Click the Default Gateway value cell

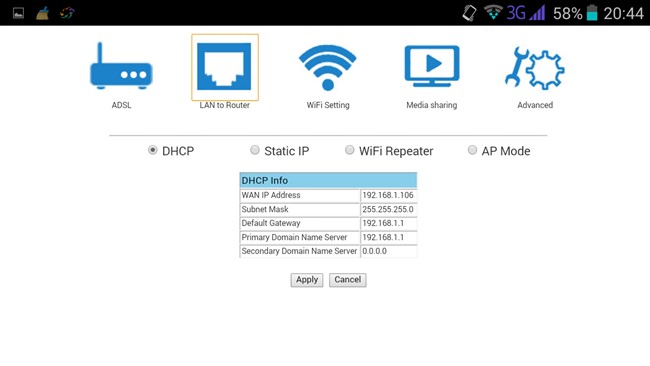[x=388, y=223]
